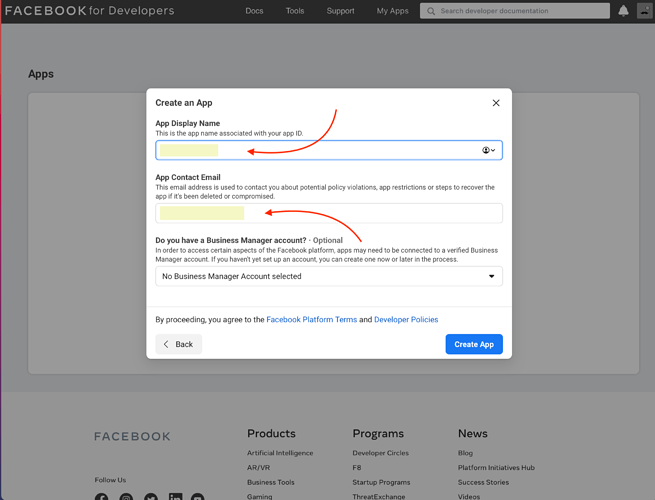Image resolution: width=655 pixels, height=500 pixels.
Task: Click the Follow Us label
Action: [x=110, y=480]
